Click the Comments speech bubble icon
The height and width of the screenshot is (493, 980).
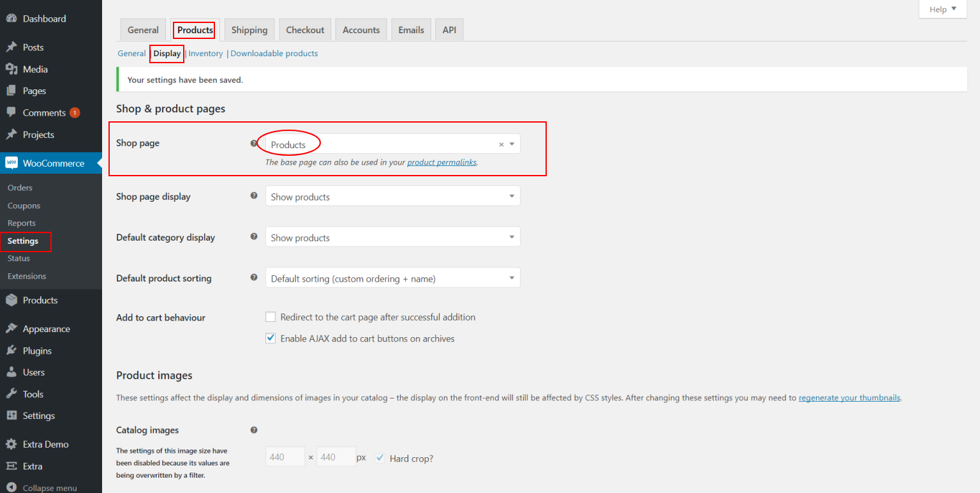11,112
